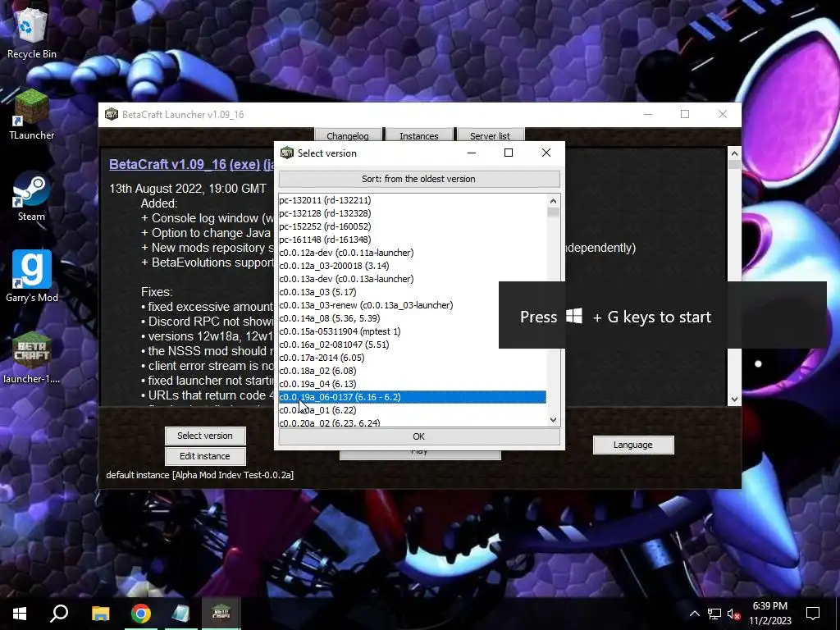Select version c0.0.12a_03-200018 (3.14)
The width and height of the screenshot is (840, 630).
(x=412, y=266)
